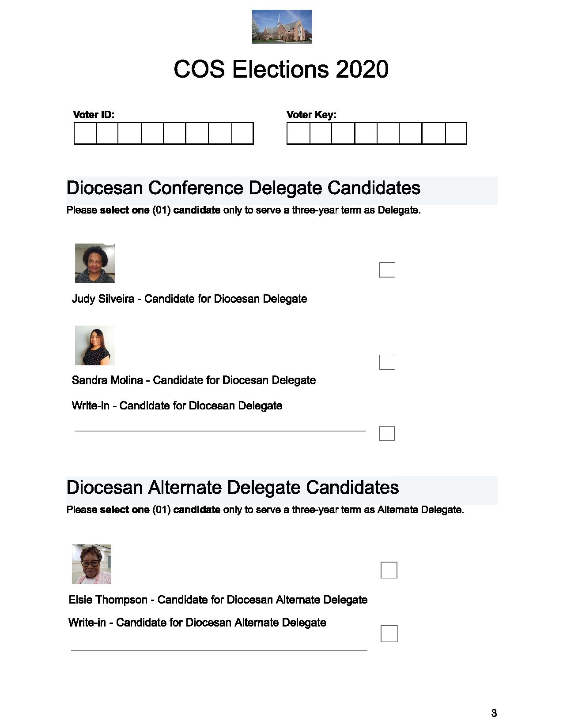Click the church photo at page top
563x728 pixels.
click(x=282, y=26)
